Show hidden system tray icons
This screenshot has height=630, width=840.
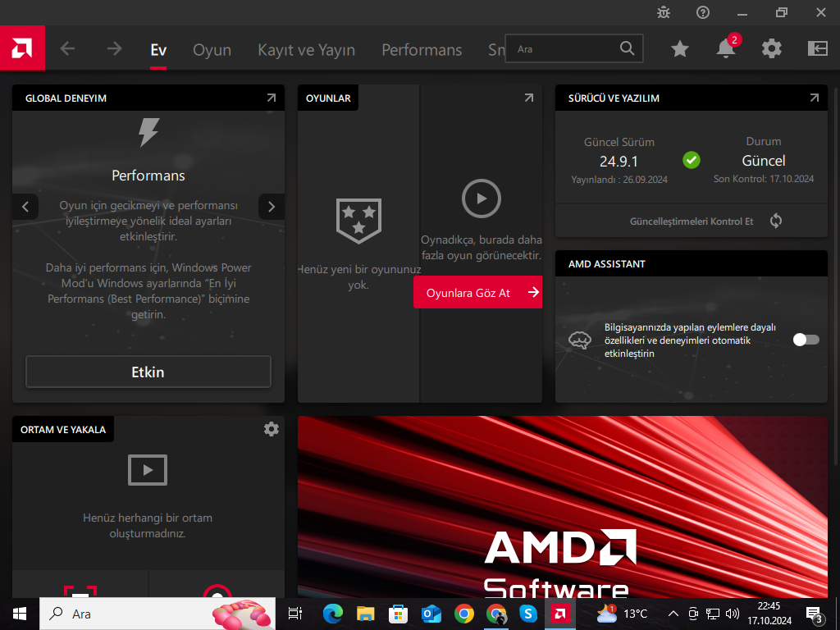tap(673, 614)
